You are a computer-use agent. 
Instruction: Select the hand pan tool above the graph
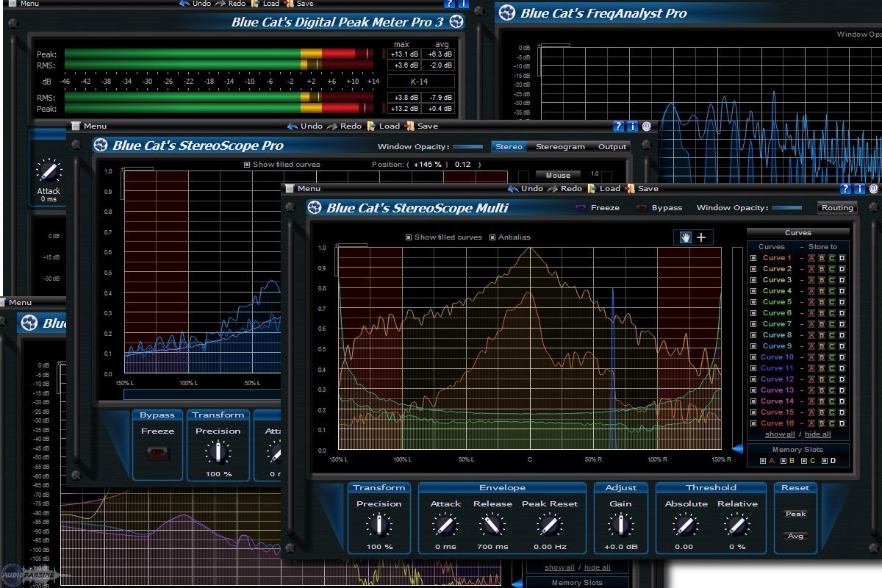pyautogui.click(x=684, y=237)
